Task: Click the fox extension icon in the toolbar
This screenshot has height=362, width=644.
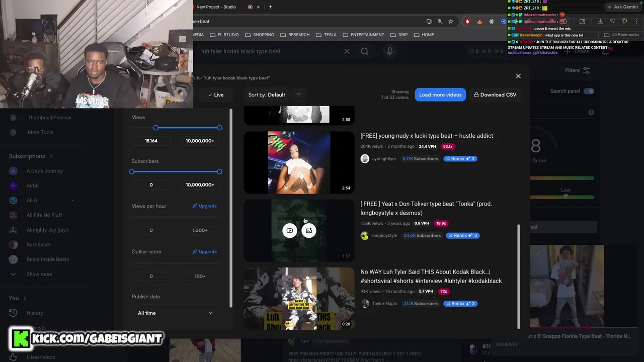Action: [x=479, y=21]
